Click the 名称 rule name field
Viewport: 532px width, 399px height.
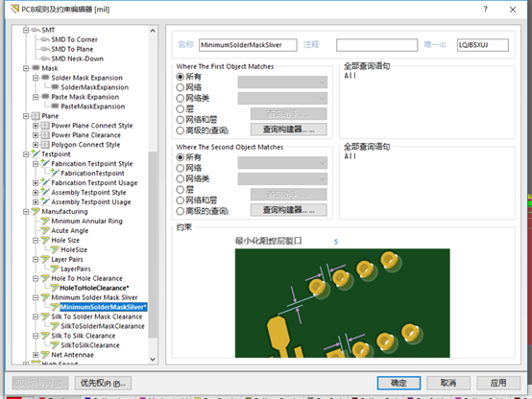point(248,45)
